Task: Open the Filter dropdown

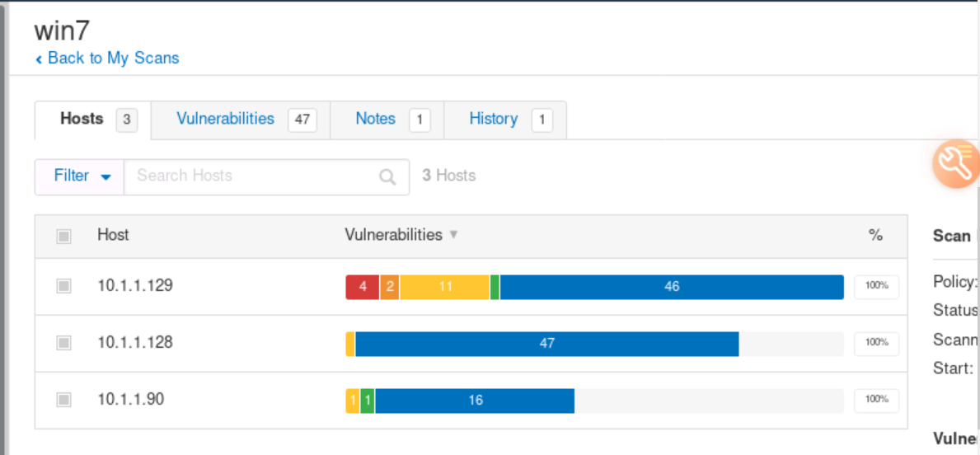Action: (81, 176)
